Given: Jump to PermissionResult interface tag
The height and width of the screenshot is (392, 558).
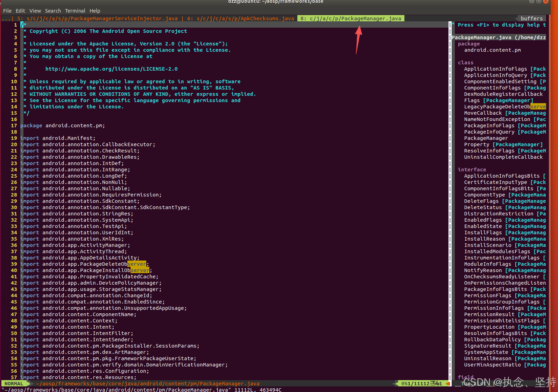Looking at the screenshot, I should click(505, 314).
